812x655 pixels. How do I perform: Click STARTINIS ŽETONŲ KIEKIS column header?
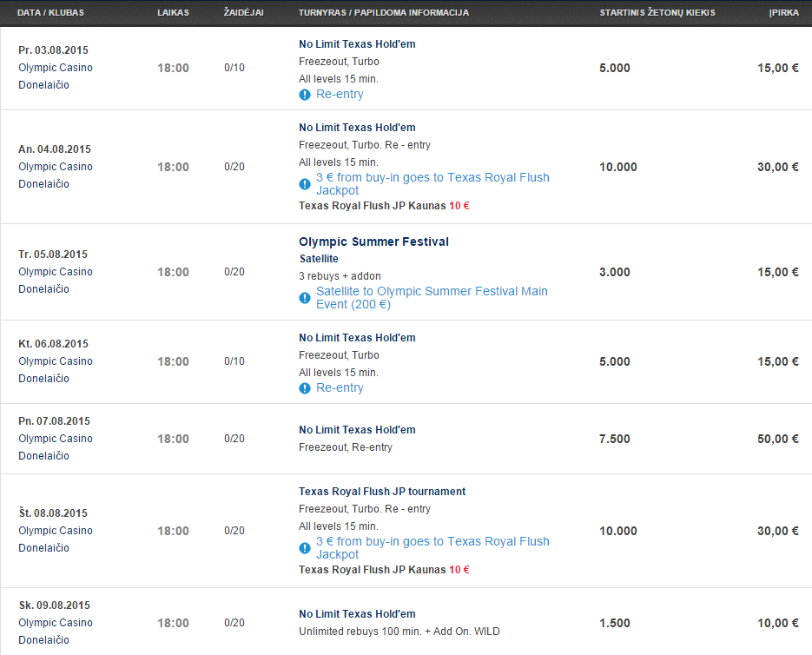[x=657, y=12]
